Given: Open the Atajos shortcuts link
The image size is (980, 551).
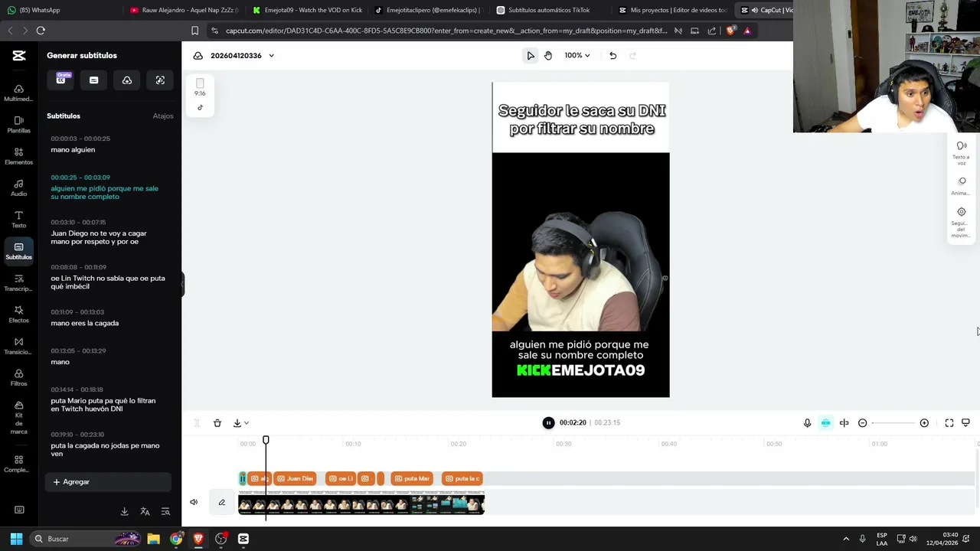Looking at the screenshot, I should point(163,116).
